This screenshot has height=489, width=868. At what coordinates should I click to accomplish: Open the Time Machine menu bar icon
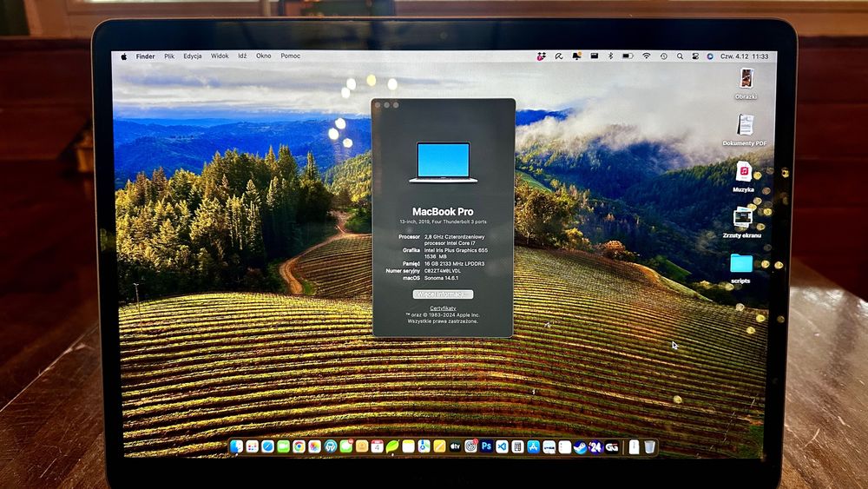[664, 56]
